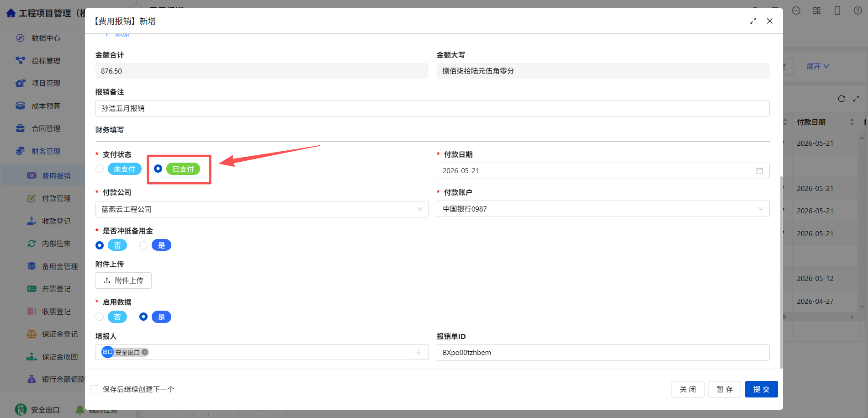Viewport: 868px width, 418px height.
Task: Open the 付款账户 dropdown
Action: click(x=603, y=209)
